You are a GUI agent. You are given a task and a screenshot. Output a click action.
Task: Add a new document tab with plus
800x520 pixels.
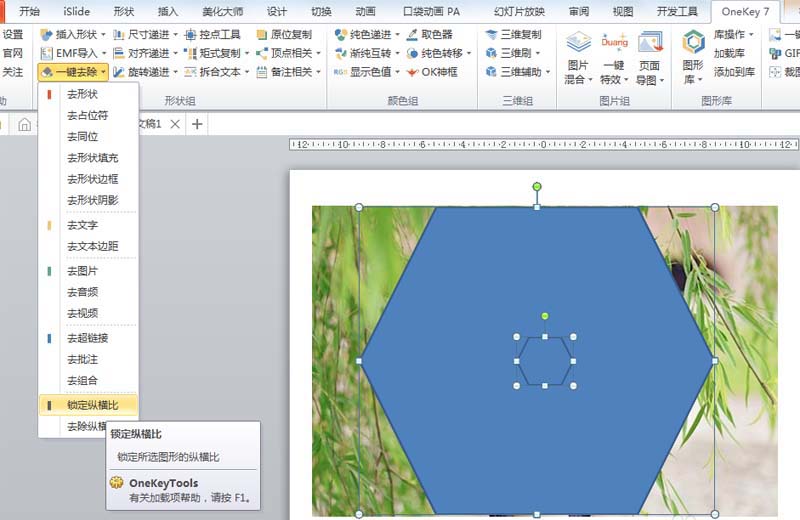[197, 124]
